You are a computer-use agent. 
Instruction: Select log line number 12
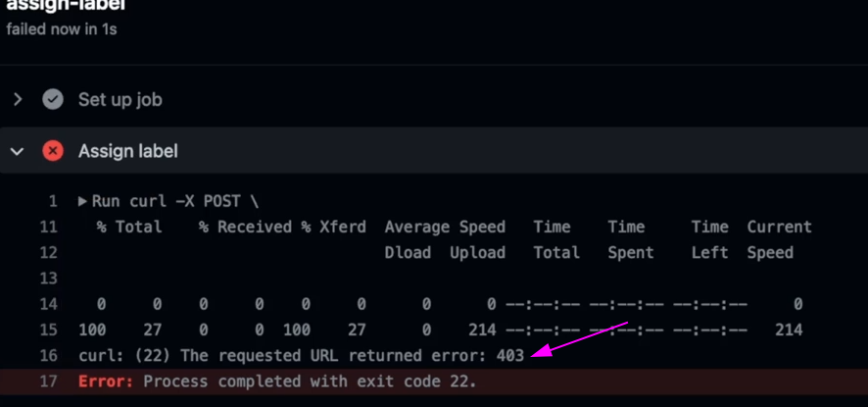pos(50,252)
